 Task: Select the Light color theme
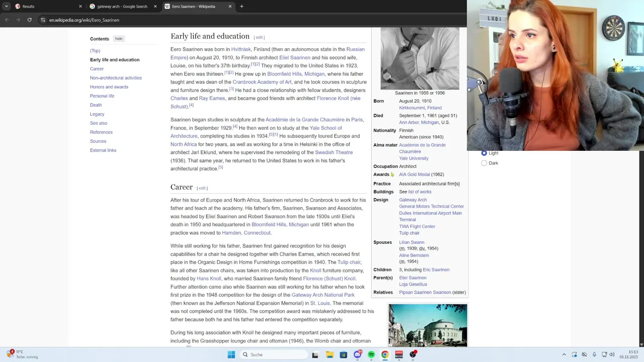click(x=484, y=153)
